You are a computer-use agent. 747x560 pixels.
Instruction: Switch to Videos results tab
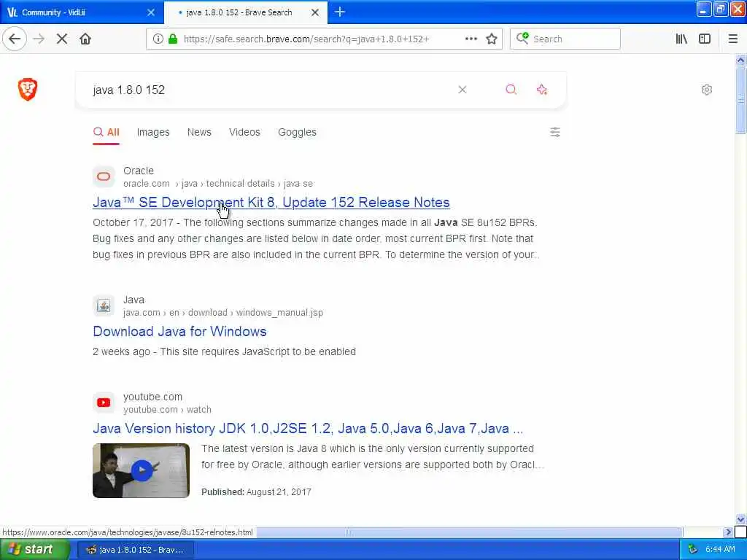coord(244,133)
